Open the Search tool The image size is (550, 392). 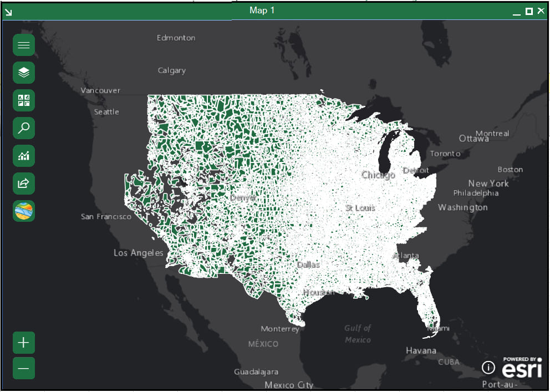[x=23, y=128]
